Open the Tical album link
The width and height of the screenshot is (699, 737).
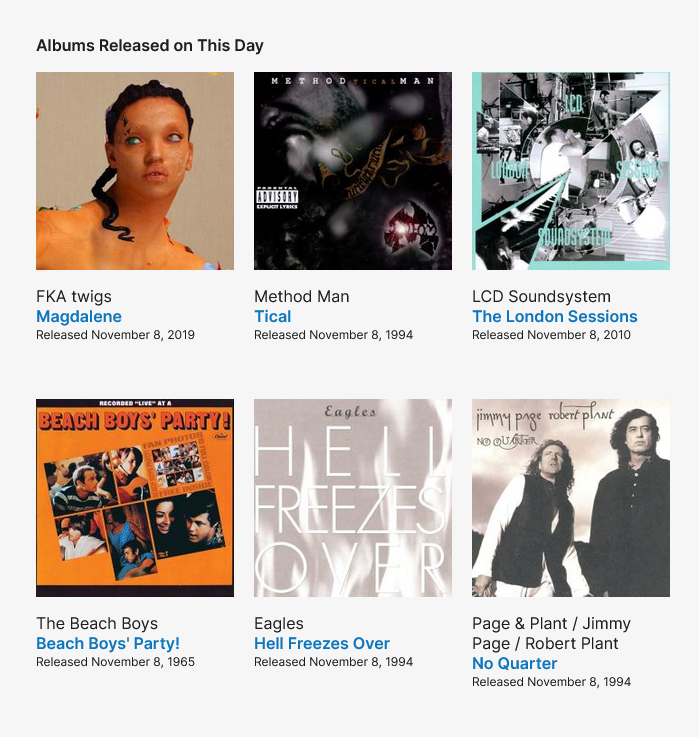tap(273, 316)
